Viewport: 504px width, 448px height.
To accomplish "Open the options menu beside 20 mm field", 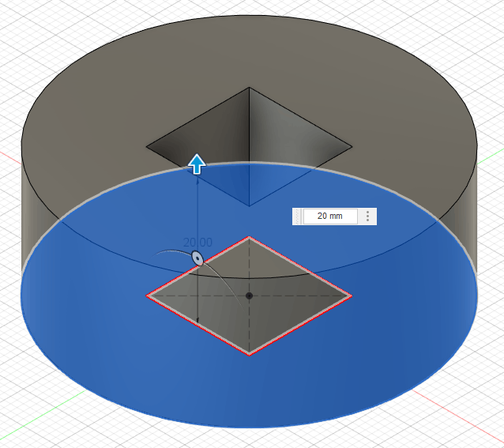I will coord(367,216).
